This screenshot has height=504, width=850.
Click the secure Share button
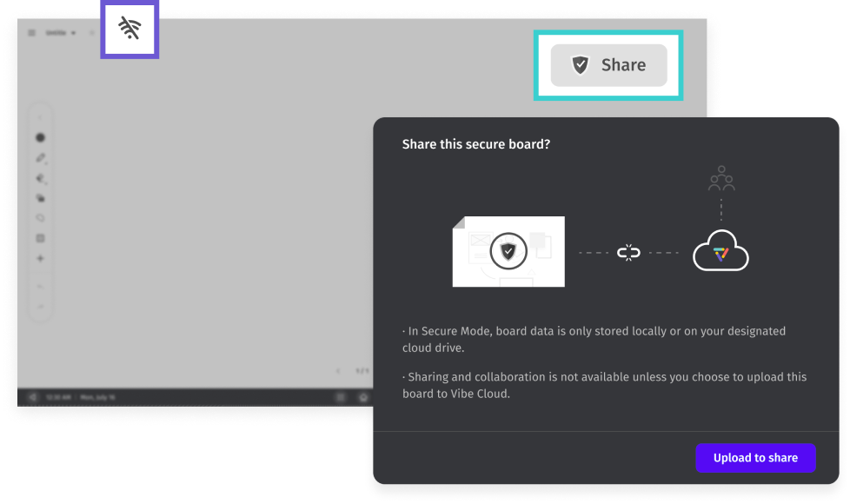coord(608,65)
